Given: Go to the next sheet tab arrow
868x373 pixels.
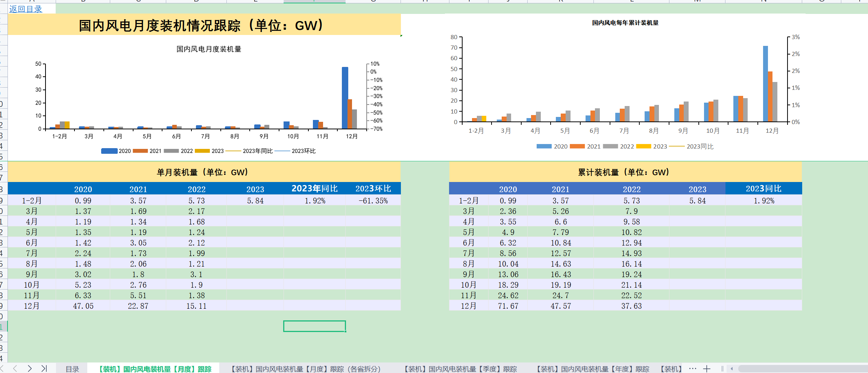Looking at the screenshot, I should (29, 368).
